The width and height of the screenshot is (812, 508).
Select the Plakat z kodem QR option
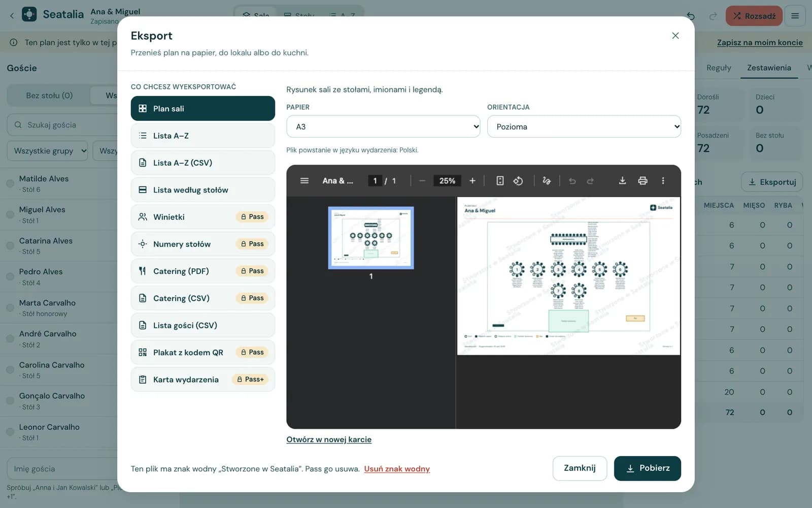pyautogui.click(x=203, y=352)
